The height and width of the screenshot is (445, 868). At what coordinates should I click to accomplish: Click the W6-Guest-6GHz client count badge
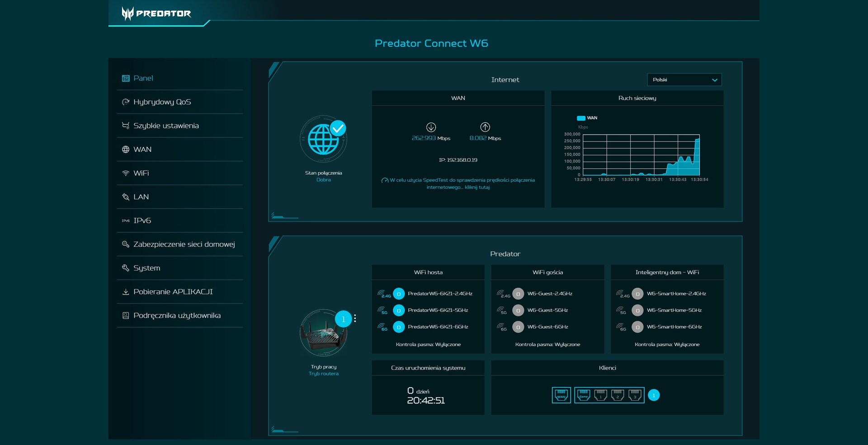(518, 327)
